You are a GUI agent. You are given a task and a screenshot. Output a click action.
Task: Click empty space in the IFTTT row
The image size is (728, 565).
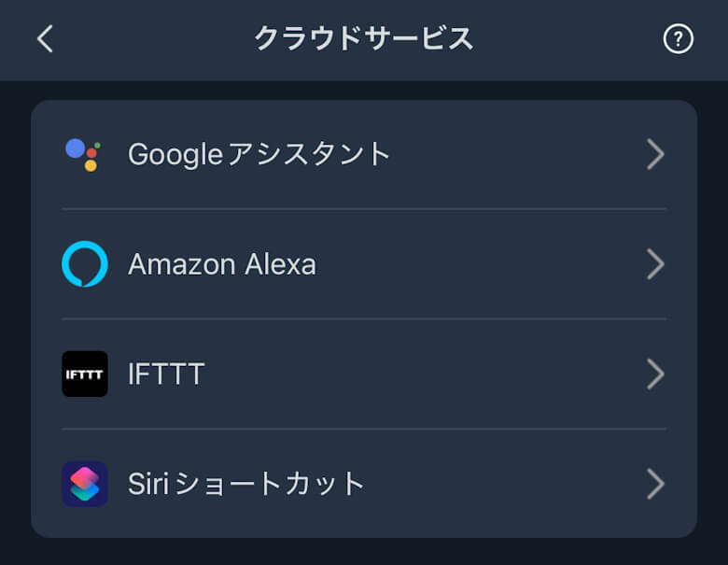tap(420, 374)
